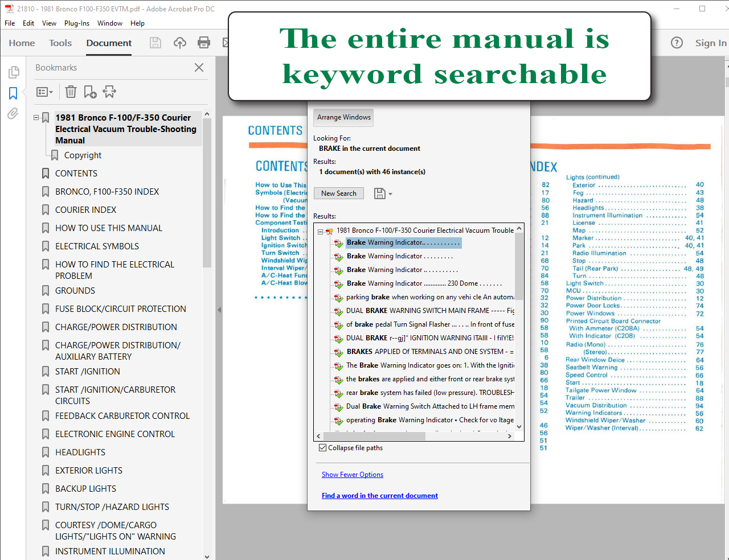
Task: Open the TURN/STOP /HAZARD LIGHTS bookmark
Action: [112, 507]
